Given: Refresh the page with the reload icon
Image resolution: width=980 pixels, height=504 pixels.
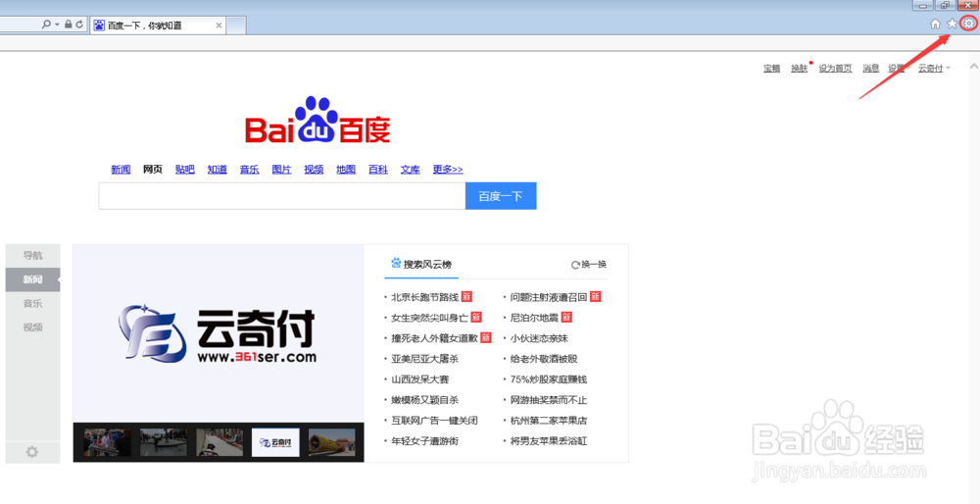Looking at the screenshot, I should point(78,25).
